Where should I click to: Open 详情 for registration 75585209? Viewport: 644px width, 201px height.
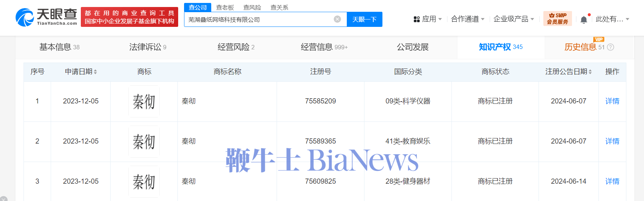tap(612, 101)
